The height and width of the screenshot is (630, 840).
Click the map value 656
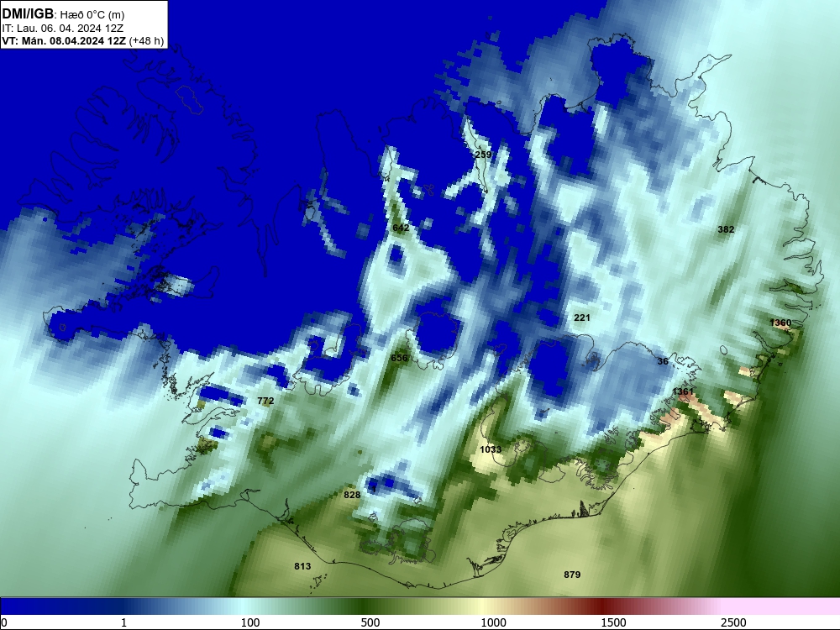(x=399, y=358)
